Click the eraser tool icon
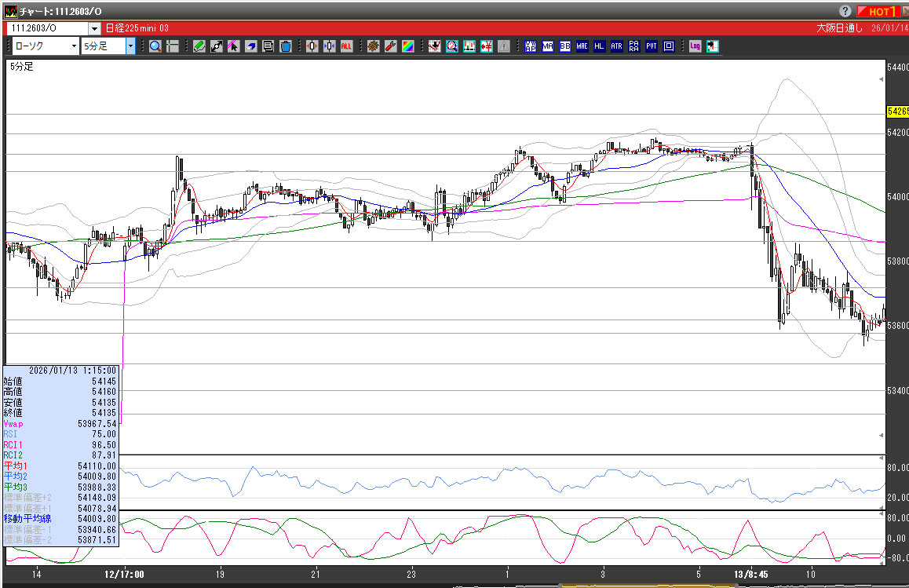The image size is (909, 588). pos(251,46)
